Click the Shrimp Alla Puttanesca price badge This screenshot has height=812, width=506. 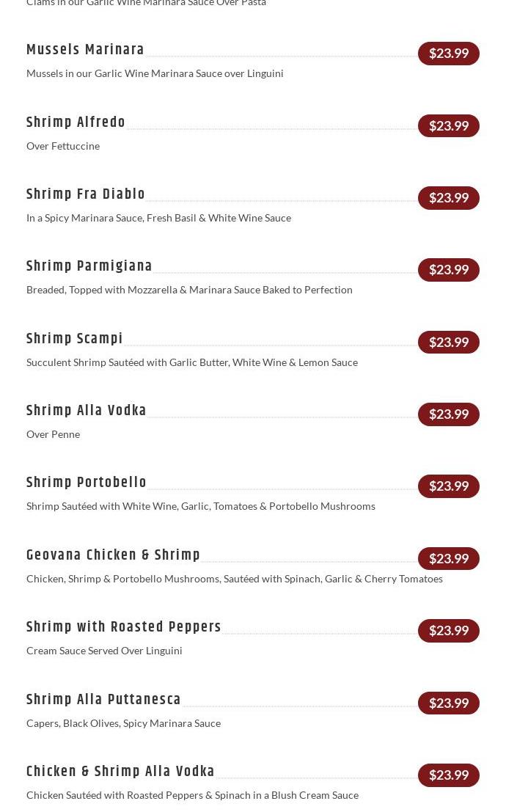click(x=449, y=703)
